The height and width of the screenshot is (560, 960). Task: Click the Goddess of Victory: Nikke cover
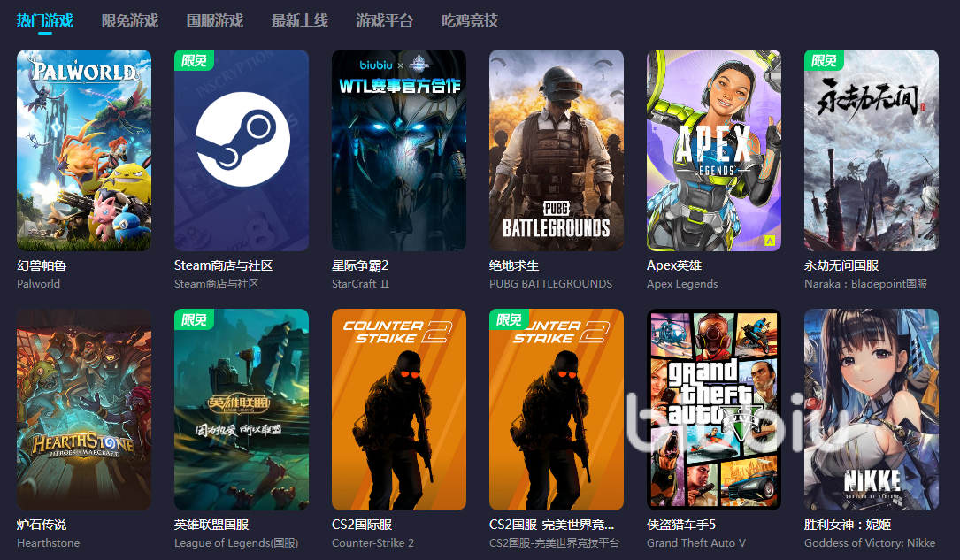872,409
